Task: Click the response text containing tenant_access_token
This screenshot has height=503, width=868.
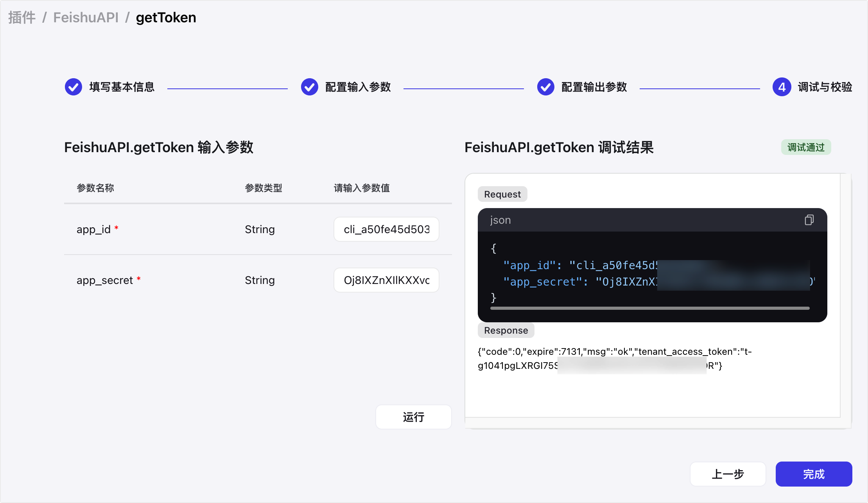Action: pyautogui.click(x=615, y=358)
